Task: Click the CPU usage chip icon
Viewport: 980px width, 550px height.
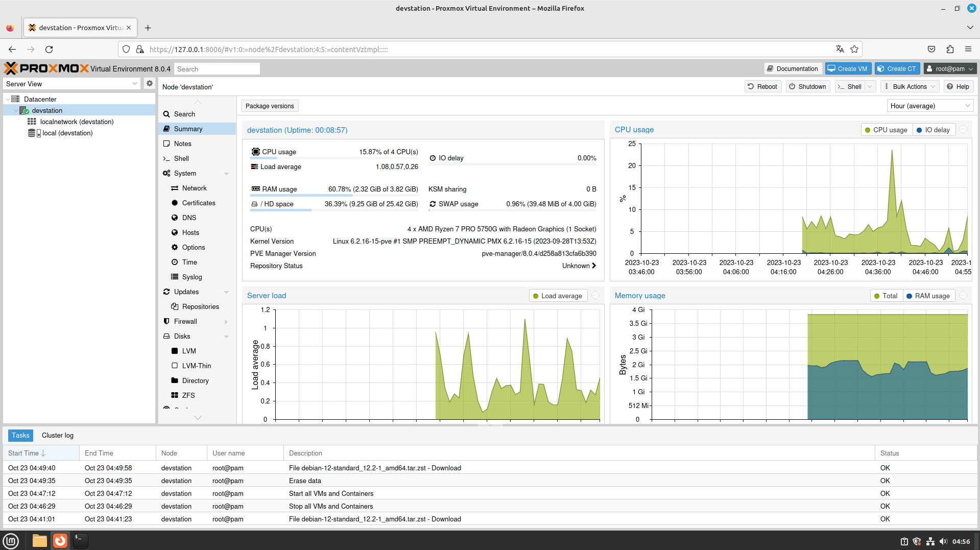Action: pyautogui.click(x=255, y=152)
